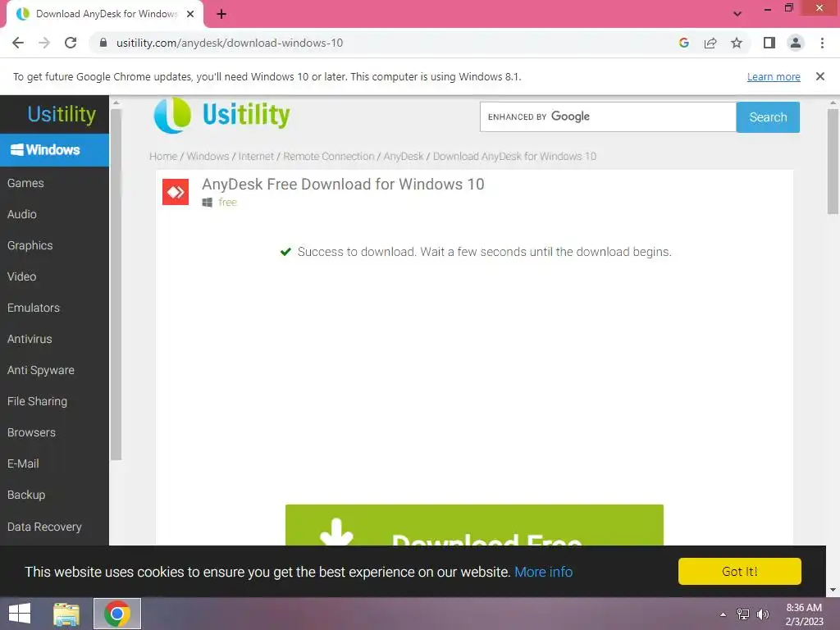Click the sidebar scrollbar thumb

click(x=116, y=284)
